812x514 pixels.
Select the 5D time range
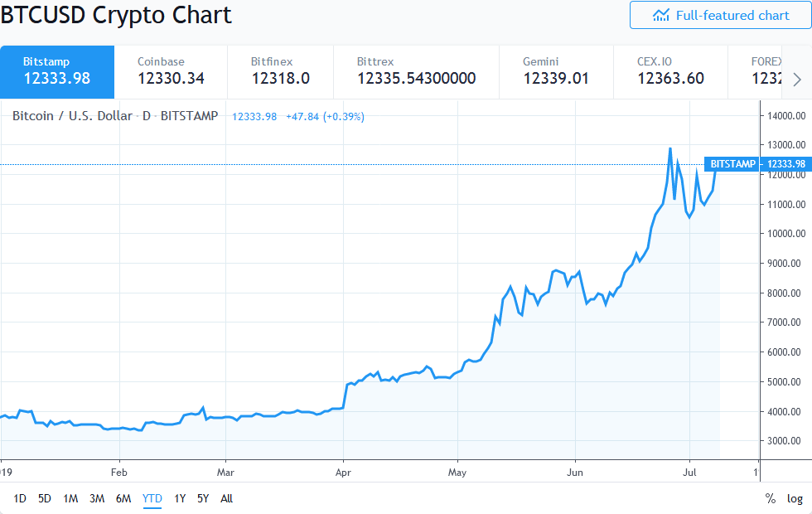[x=43, y=498]
